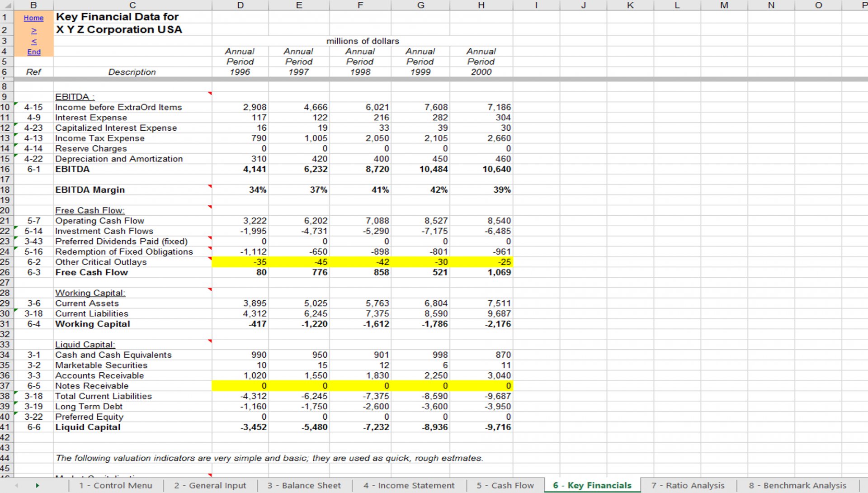Select the Liquid Capital: heading cell

(x=132, y=345)
